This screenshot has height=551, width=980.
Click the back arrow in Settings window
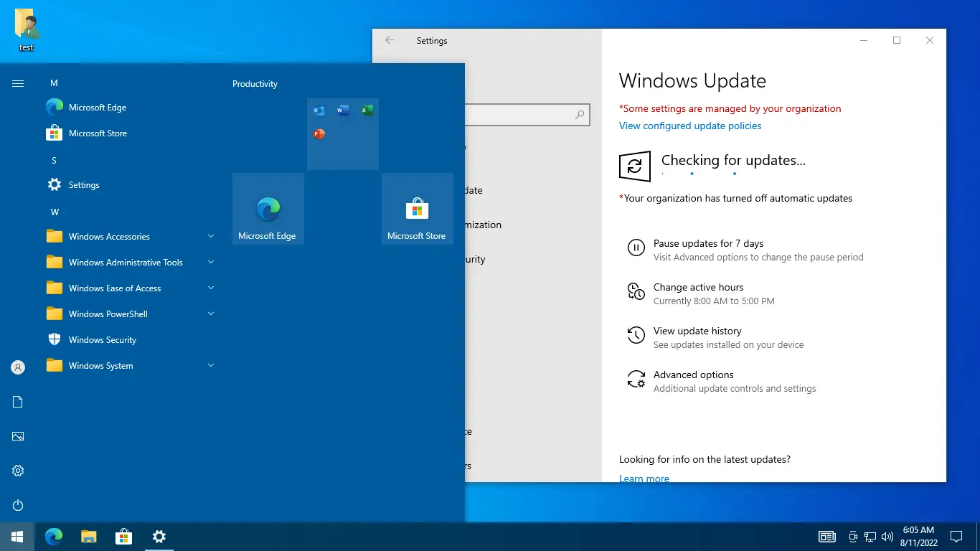(x=390, y=41)
